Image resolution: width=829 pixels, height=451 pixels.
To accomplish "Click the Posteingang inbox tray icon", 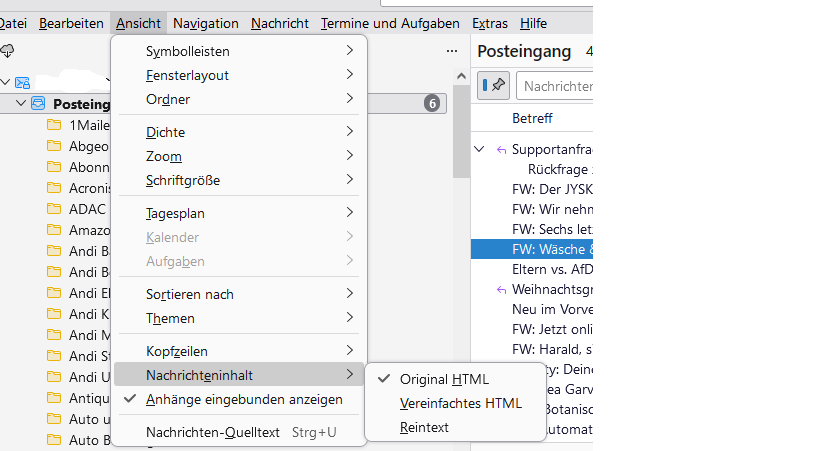I will [39, 103].
